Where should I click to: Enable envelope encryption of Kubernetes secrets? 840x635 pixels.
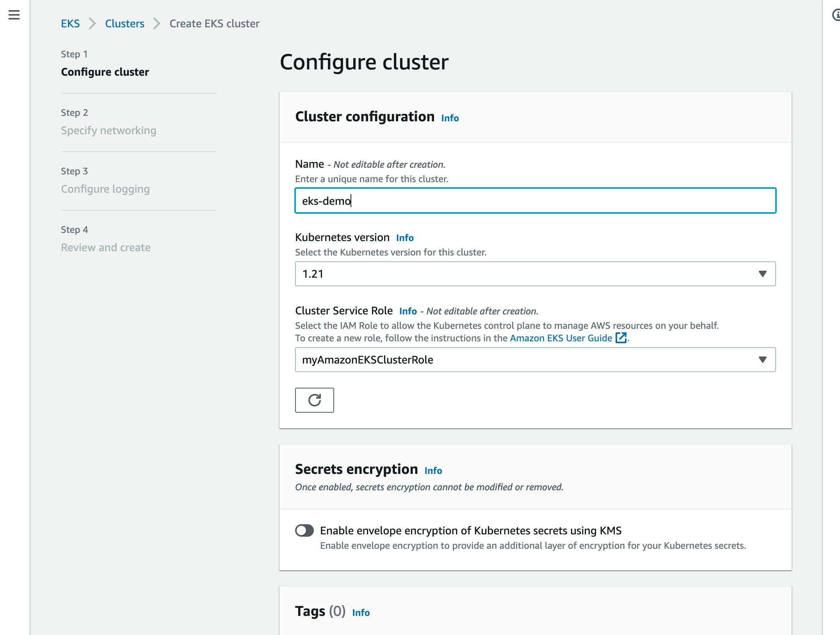(305, 530)
